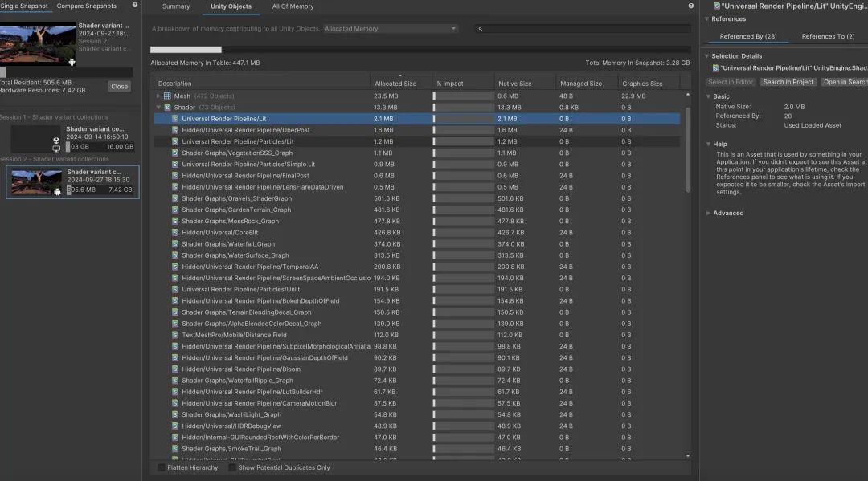868x481 pixels.
Task: Click shader icon beside Gravels_ShaderGraph
Action: [x=175, y=198]
